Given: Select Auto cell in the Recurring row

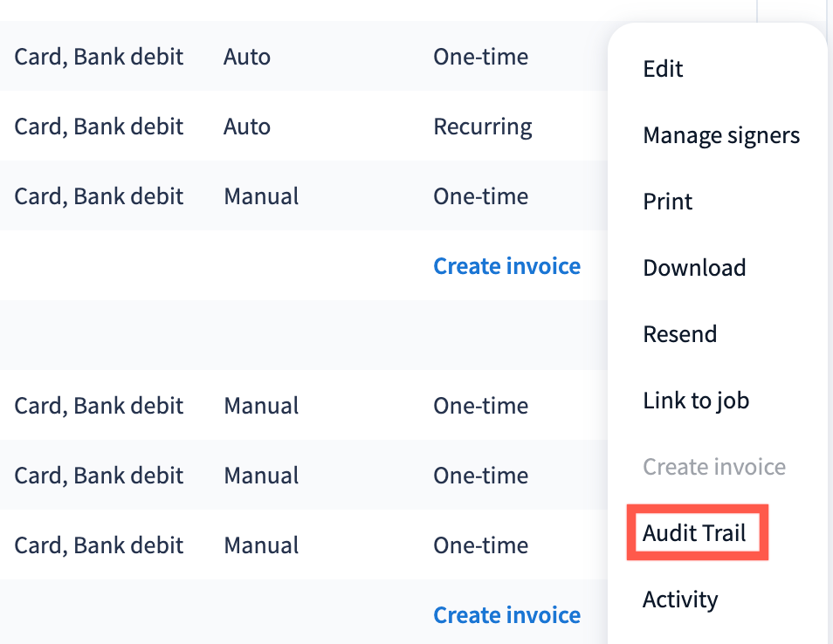Looking at the screenshot, I should pos(247,127).
